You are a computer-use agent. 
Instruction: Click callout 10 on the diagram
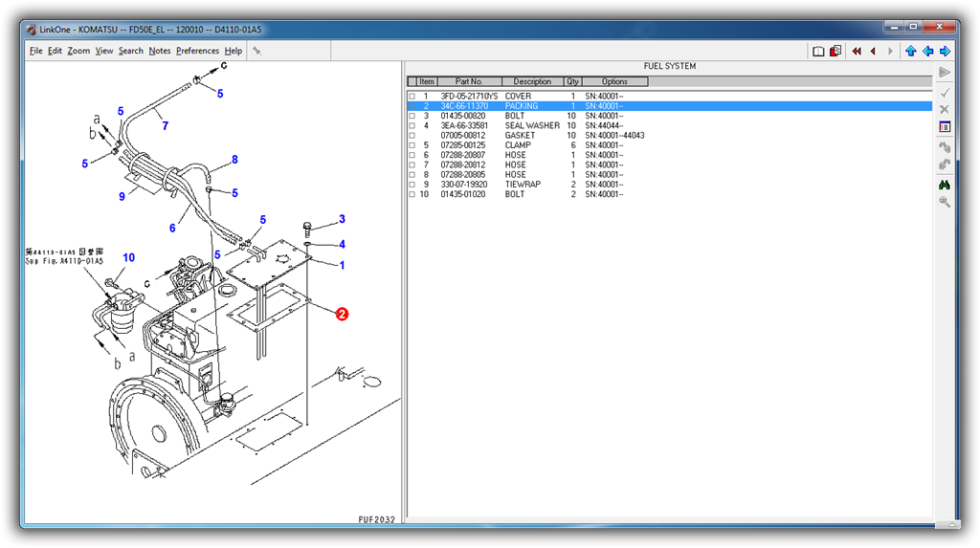pyautogui.click(x=129, y=258)
